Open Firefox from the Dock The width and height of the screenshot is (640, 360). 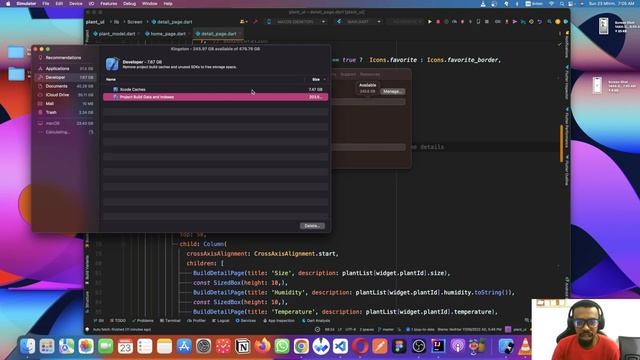(262, 347)
